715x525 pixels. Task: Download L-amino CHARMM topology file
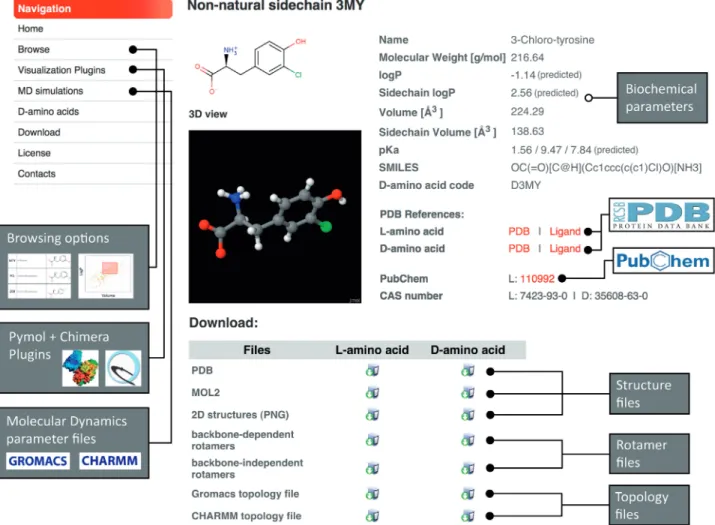tap(372, 516)
